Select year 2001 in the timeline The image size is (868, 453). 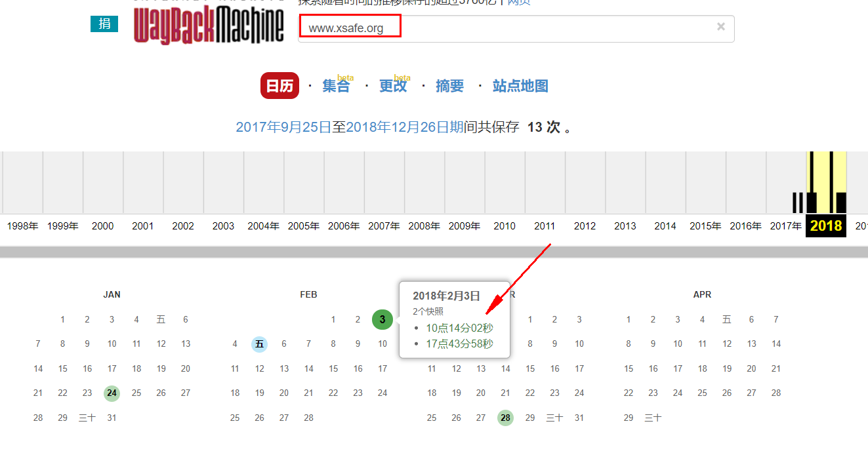click(142, 226)
